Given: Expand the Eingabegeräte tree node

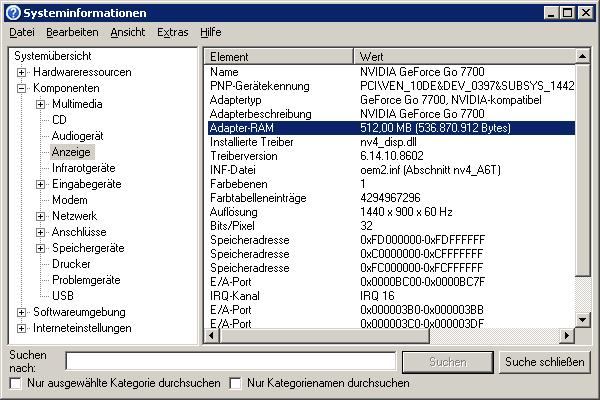Looking at the screenshot, I should click(41, 184).
